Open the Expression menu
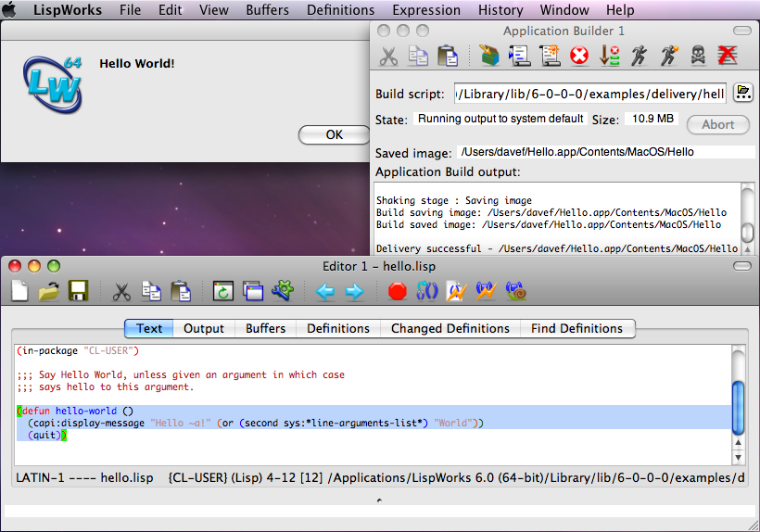 [426, 9]
